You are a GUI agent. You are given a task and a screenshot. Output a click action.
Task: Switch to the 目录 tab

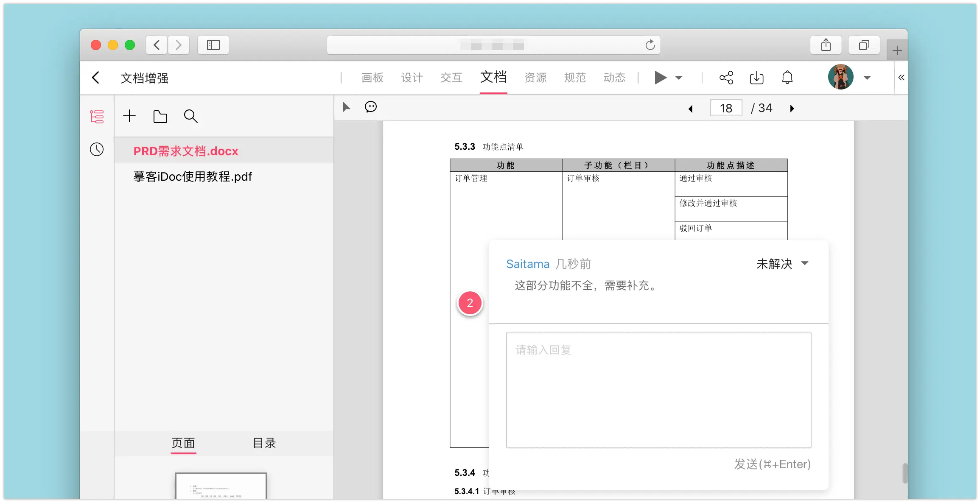(264, 443)
